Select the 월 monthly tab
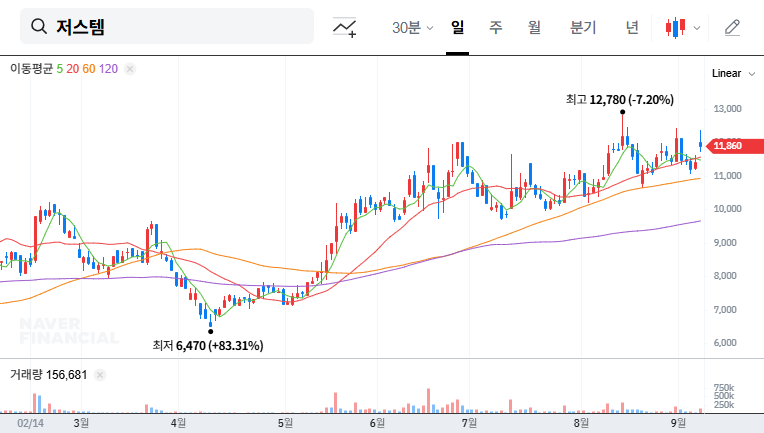Screen dimensions: 764x433 (x=534, y=27)
